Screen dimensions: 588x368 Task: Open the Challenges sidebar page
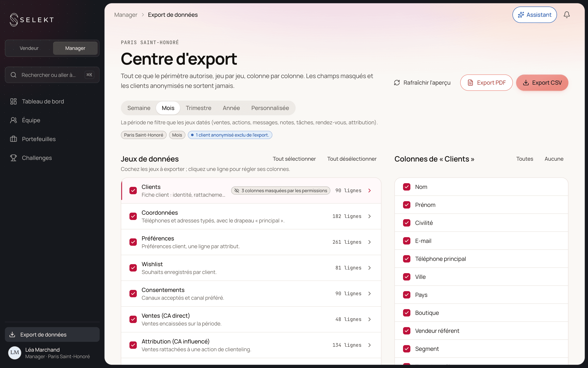tap(52, 158)
